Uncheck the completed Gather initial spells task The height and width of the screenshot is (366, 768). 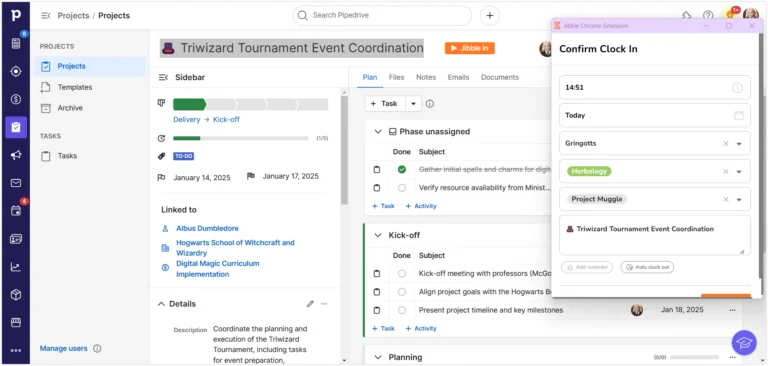tap(402, 169)
